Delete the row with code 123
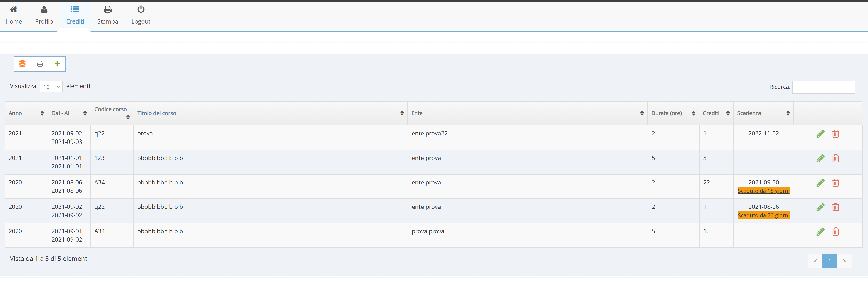 click(x=836, y=158)
